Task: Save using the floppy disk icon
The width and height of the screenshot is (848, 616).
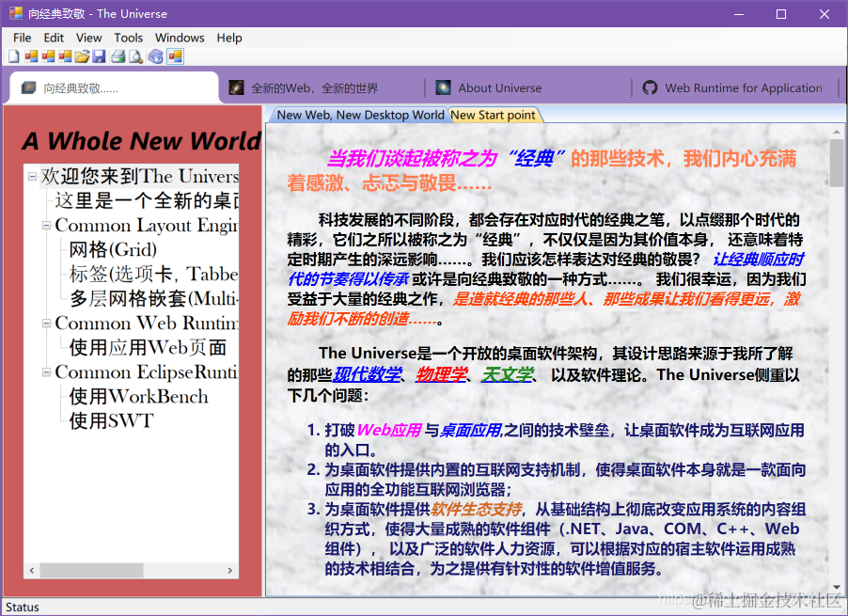Action: pyautogui.click(x=99, y=56)
